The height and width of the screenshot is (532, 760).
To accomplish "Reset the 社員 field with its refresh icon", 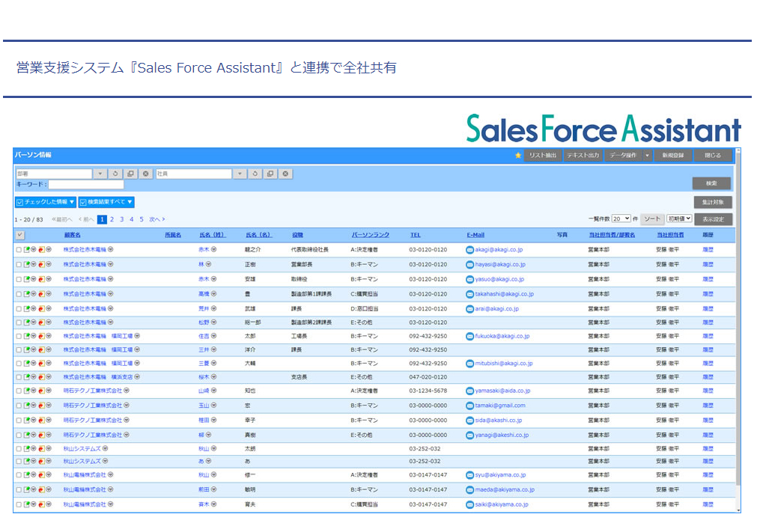I will [x=255, y=174].
